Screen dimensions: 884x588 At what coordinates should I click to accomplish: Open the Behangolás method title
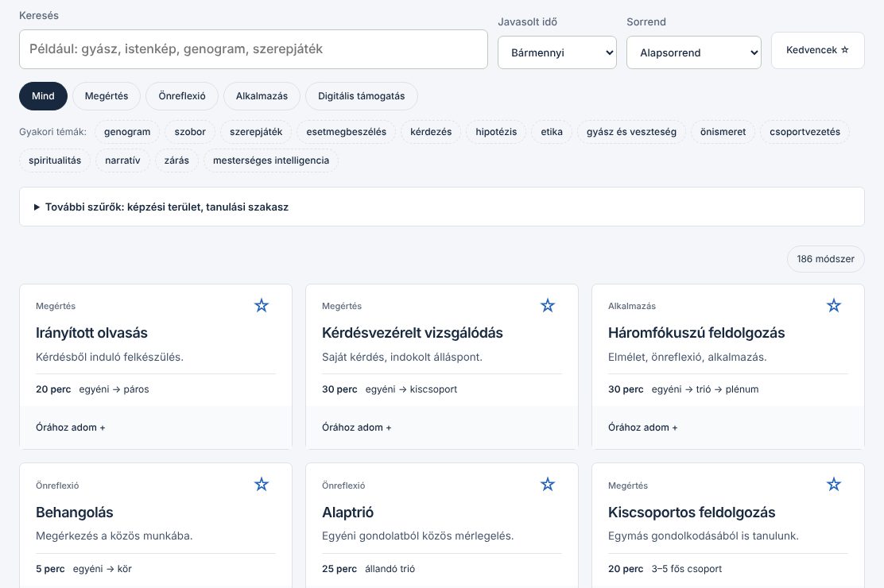click(75, 512)
